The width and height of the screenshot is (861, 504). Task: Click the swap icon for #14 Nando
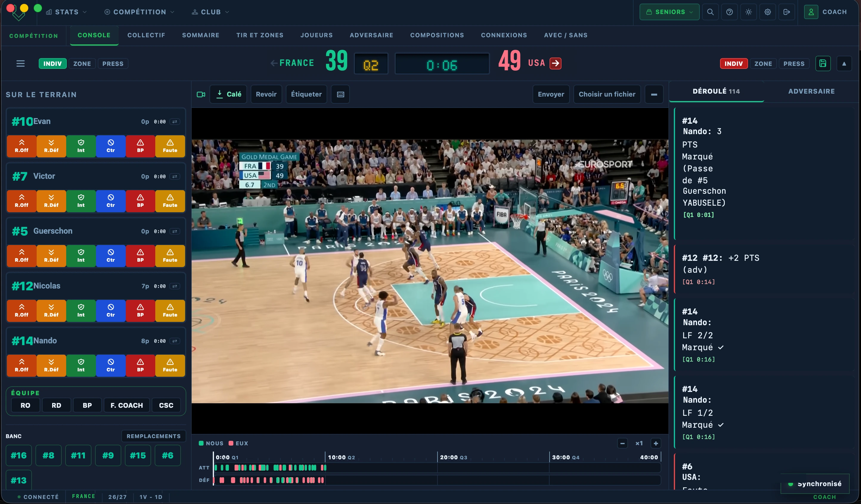tap(175, 341)
